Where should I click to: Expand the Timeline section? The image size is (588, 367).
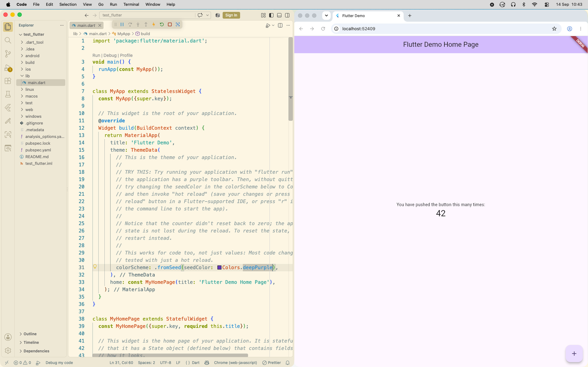coord(31,342)
